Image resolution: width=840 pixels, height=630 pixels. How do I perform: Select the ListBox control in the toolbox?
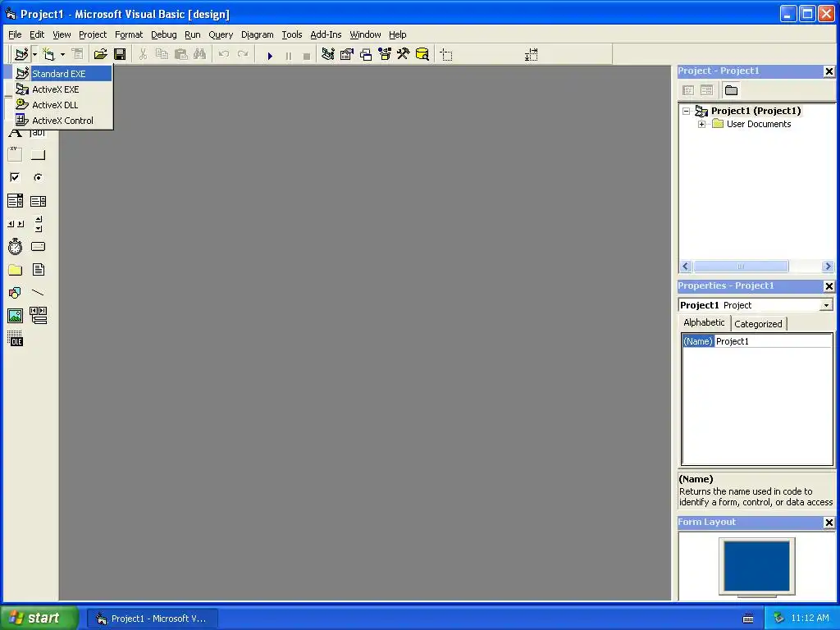(38, 201)
